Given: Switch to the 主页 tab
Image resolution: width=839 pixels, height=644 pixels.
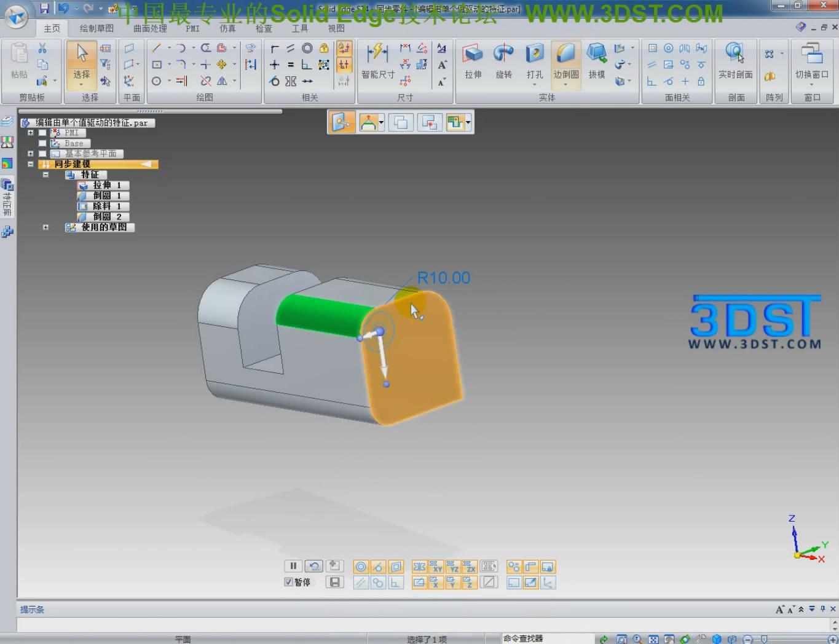Looking at the screenshot, I should (52, 28).
